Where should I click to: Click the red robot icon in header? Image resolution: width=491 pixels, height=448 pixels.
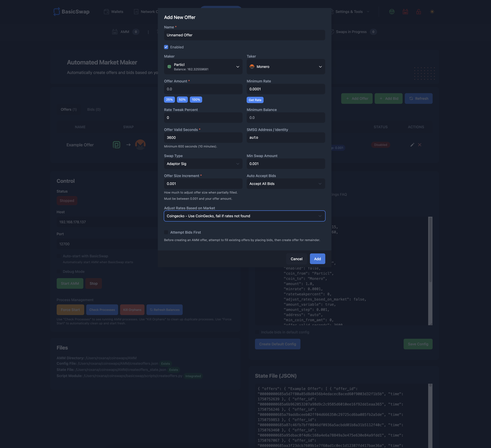pyautogui.click(x=405, y=12)
